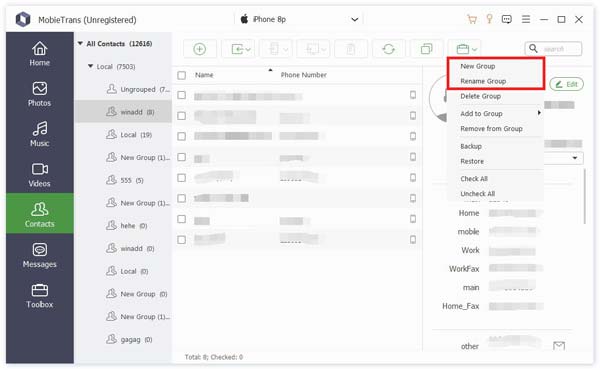Toggle the select-all checkbox beside Name
Screen dimensions: 600x370
182,75
